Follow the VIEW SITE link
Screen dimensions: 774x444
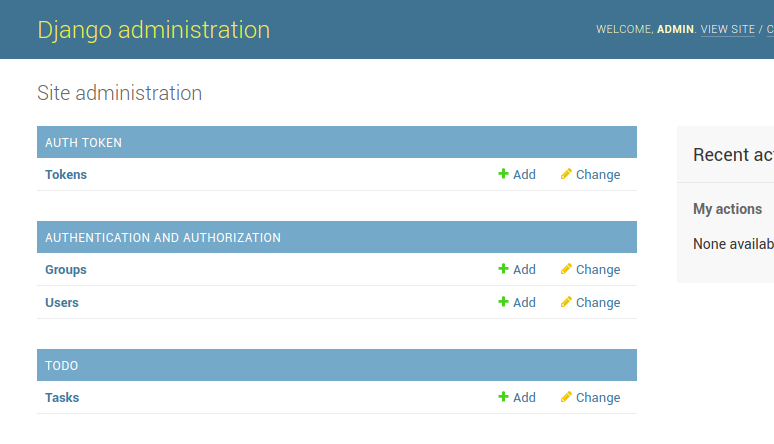point(728,29)
